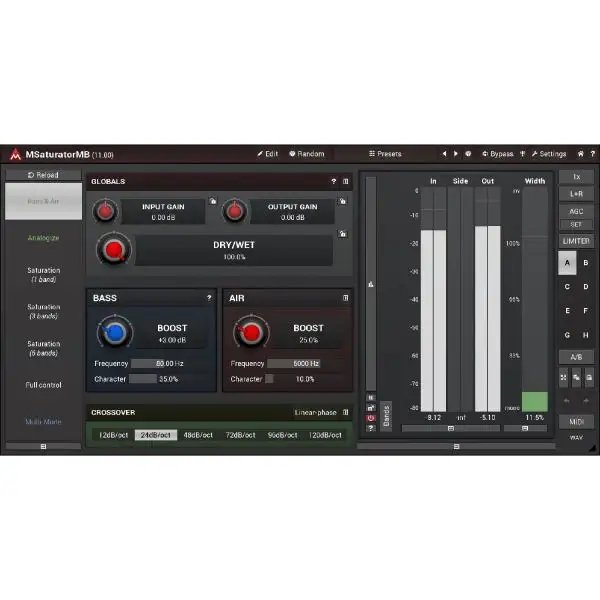Click the help question mark in Bass panel
The width and height of the screenshot is (600, 600).
209,298
